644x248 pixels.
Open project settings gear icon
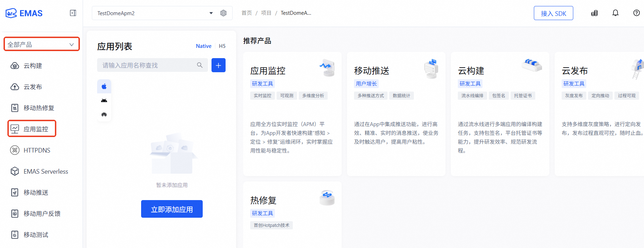click(223, 13)
